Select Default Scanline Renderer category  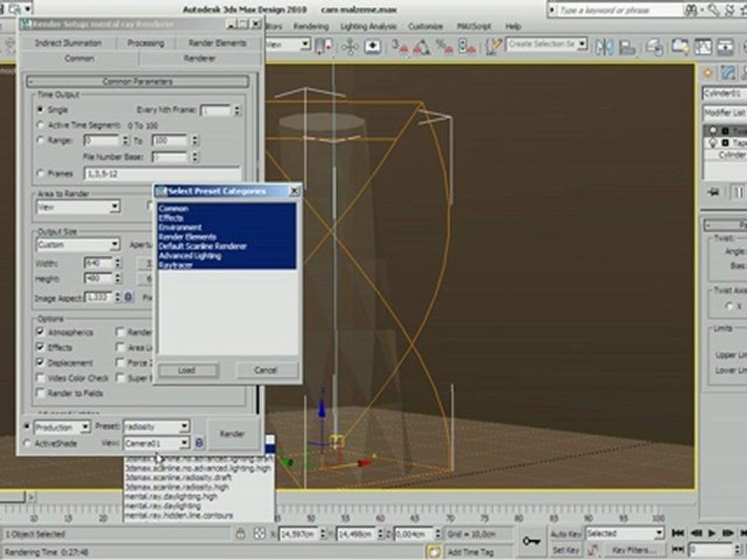(x=202, y=247)
